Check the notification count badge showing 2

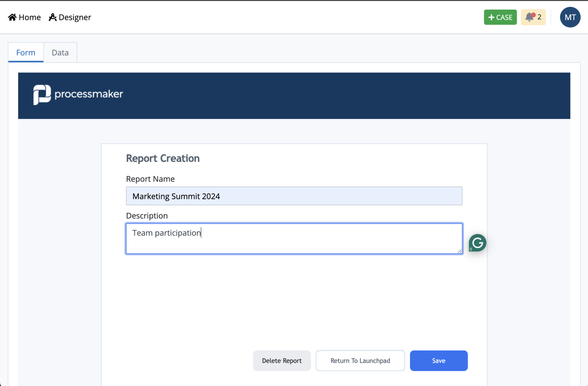539,17
